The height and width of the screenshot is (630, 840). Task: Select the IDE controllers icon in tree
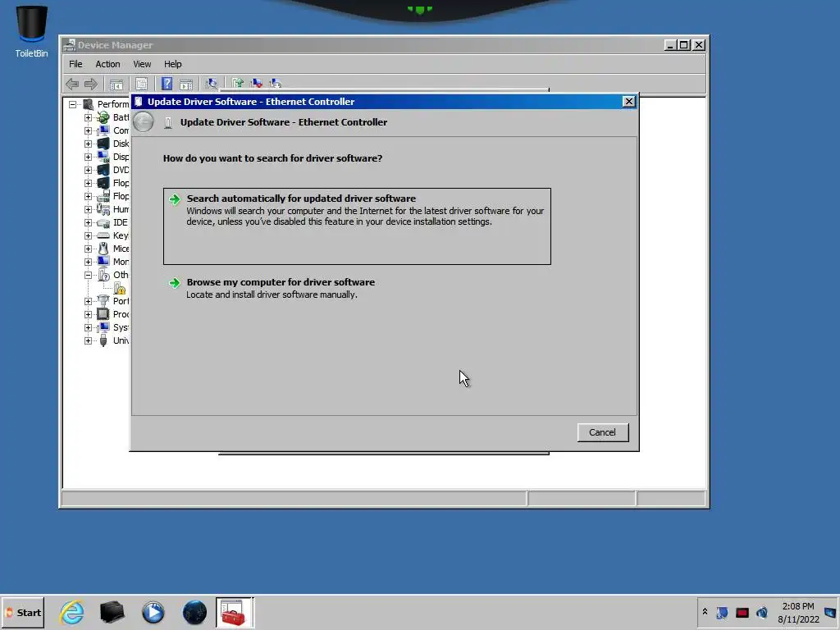pos(103,222)
